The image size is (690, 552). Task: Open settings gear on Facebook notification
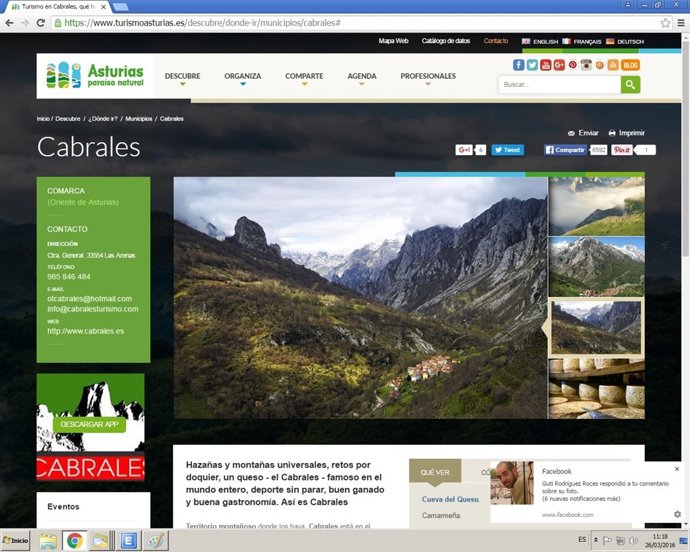click(677, 514)
